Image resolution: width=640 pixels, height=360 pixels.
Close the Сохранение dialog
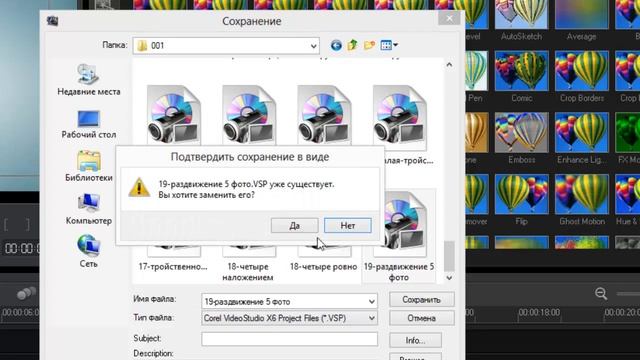tap(449, 18)
